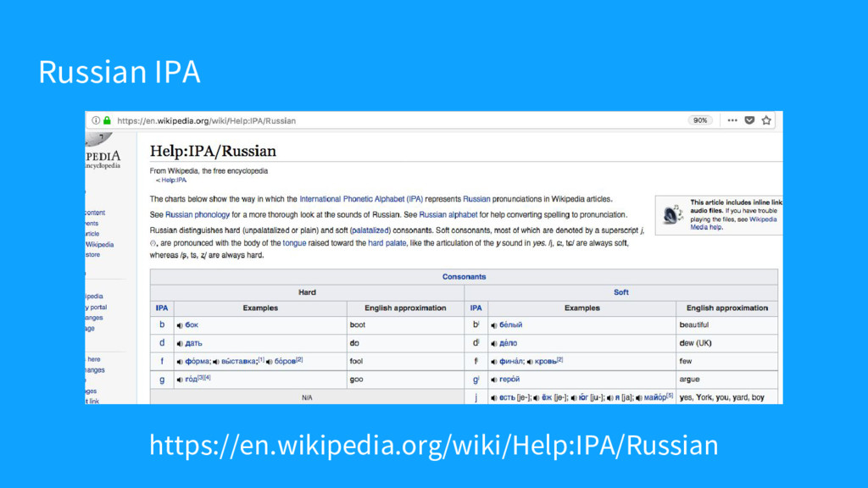
Task: Play audio for форма
Action: click(x=180, y=362)
